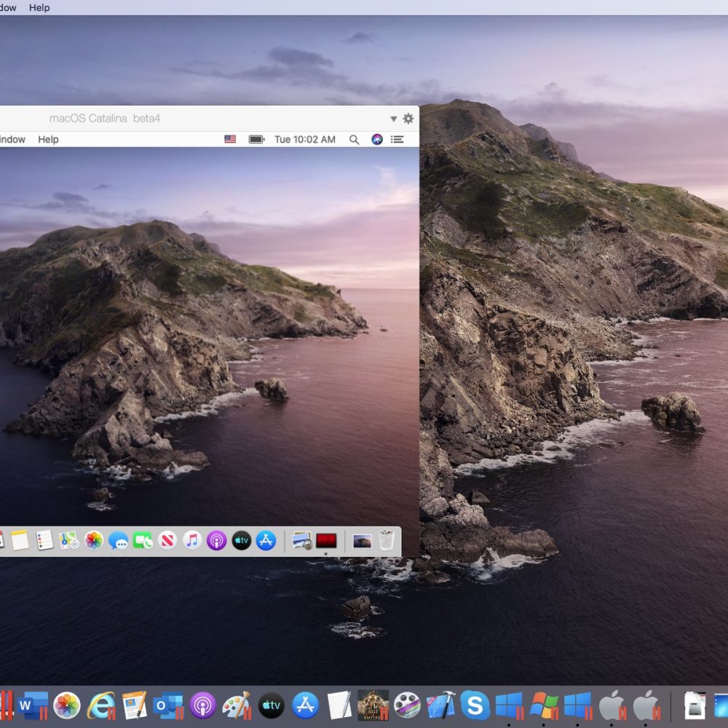Open the Help menu
This screenshot has width=728, height=728.
(x=49, y=139)
